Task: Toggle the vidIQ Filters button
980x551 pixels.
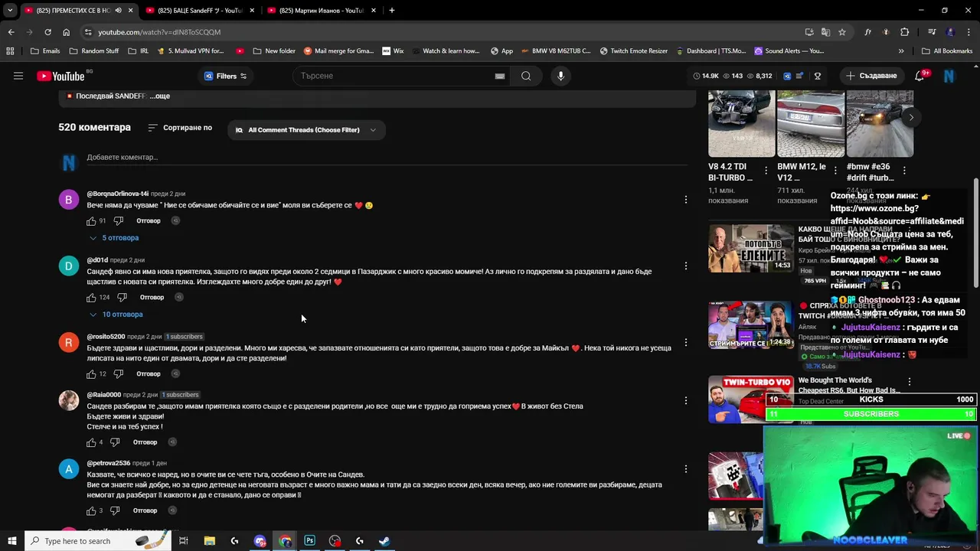Action: (226, 76)
